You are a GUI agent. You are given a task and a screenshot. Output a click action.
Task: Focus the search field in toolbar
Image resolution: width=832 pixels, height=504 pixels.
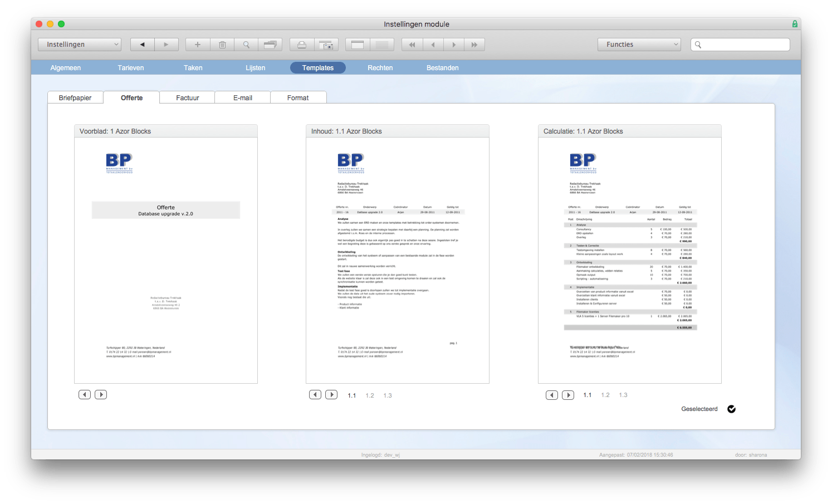(x=740, y=45)
